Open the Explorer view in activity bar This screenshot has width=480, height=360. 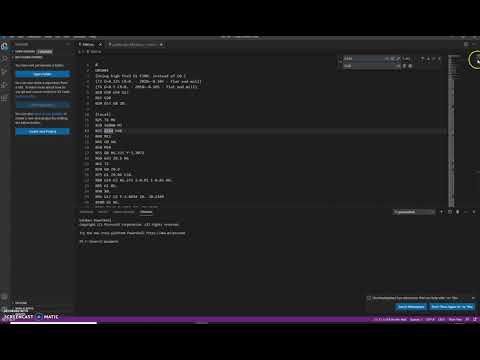tap(4, 46)
